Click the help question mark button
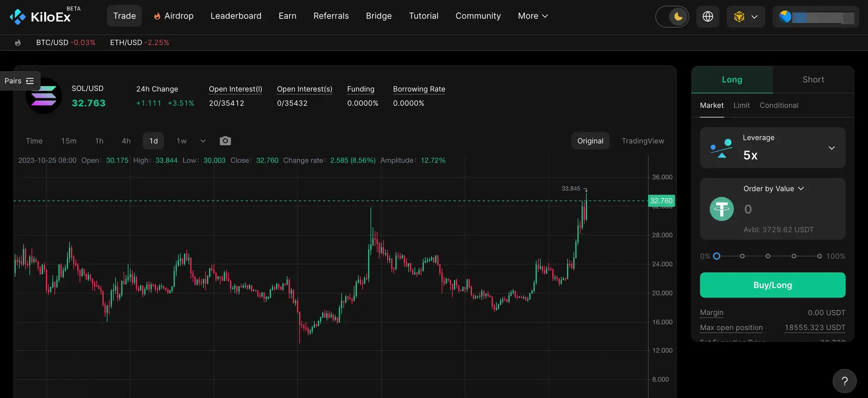 pos(844,381)
